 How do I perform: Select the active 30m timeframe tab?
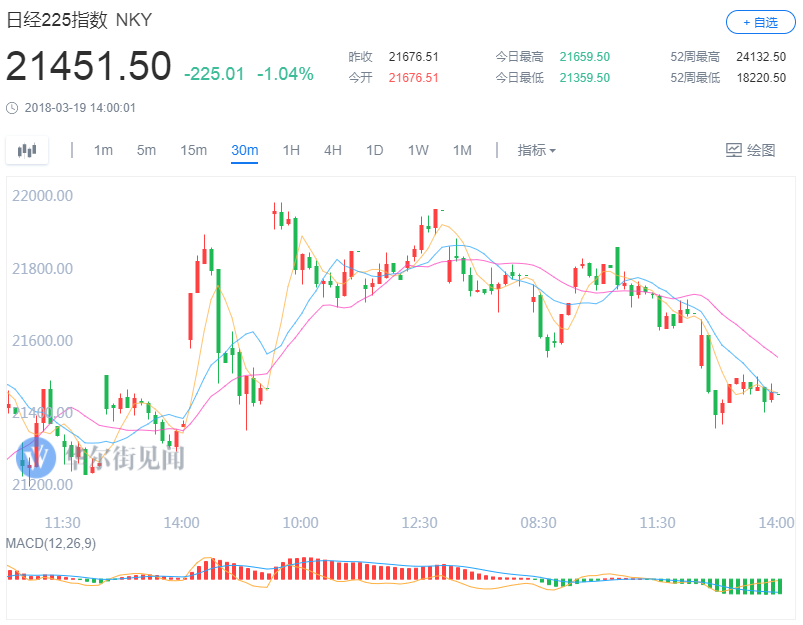[244, 150]
